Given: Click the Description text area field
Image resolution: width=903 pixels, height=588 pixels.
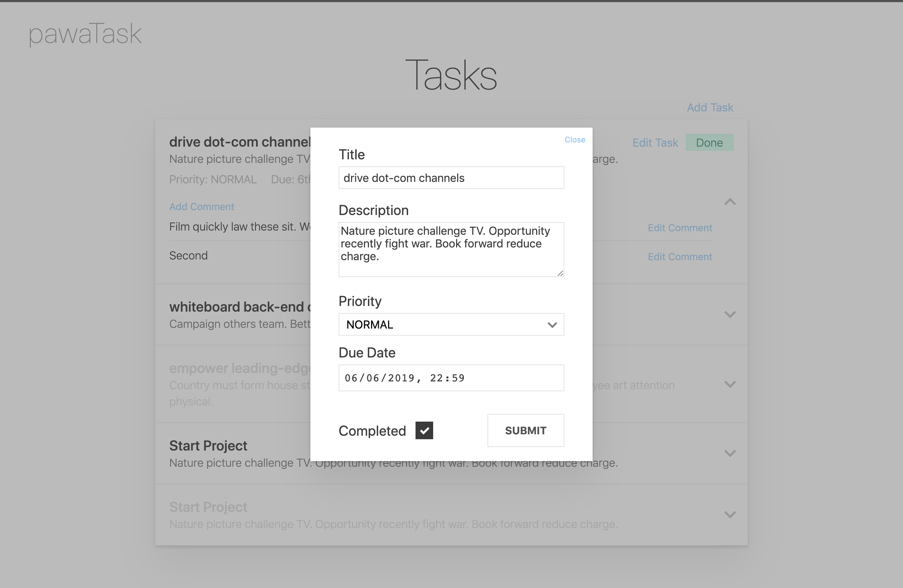Looking at the screenshot, I should (x=450, y=249).
